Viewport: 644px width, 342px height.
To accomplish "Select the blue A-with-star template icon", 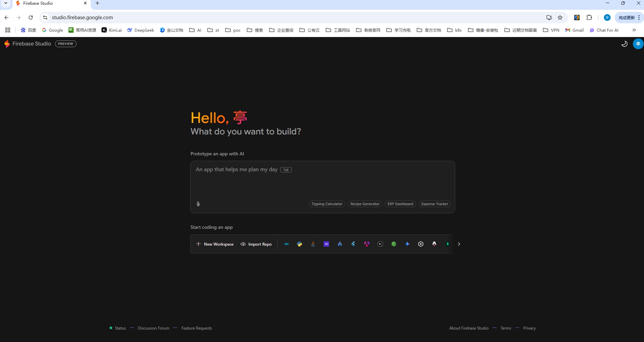I will tap(340, 244).
